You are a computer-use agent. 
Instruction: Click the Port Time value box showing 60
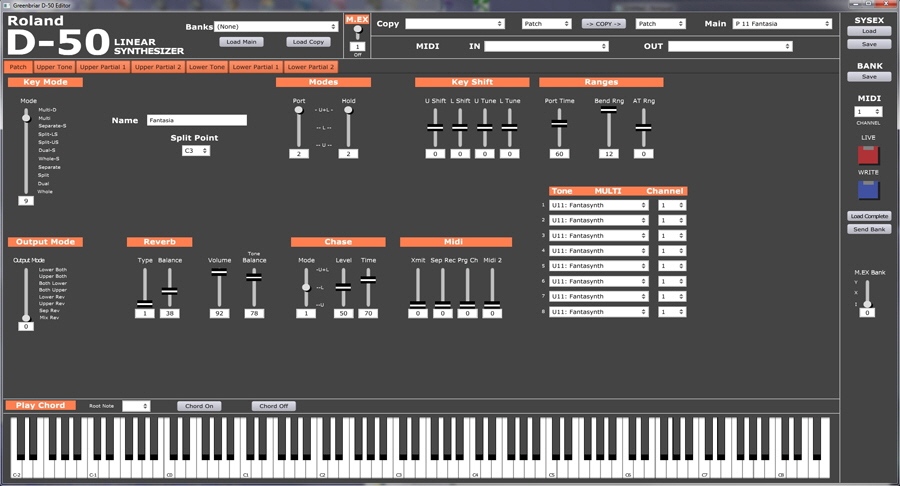pyautogui.click(x=559, y=154)
